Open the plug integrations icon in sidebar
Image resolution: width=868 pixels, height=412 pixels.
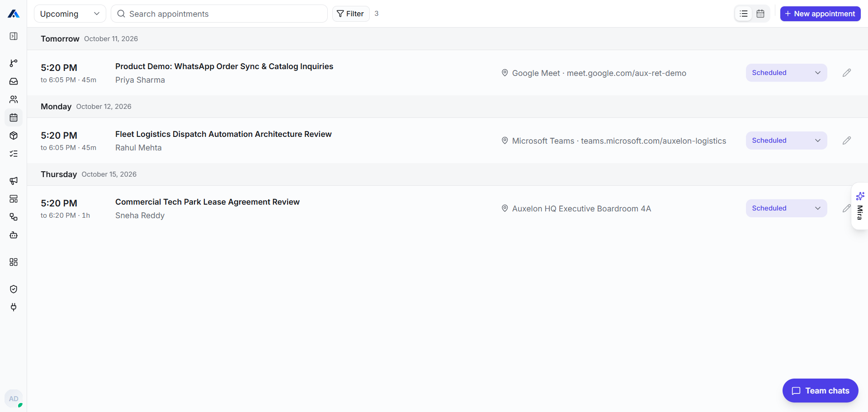(14, 307)
